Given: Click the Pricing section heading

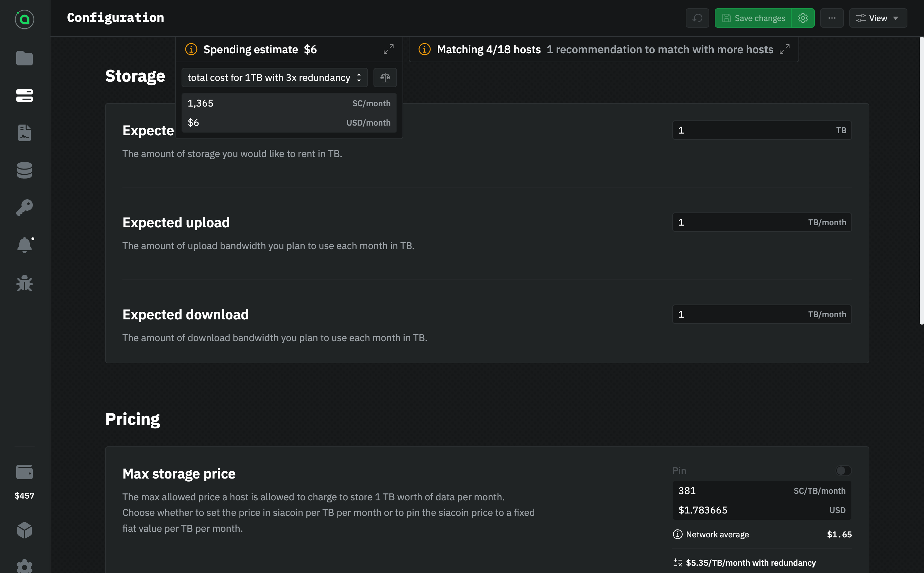Looking at the screenshot, I should point(132,419).
